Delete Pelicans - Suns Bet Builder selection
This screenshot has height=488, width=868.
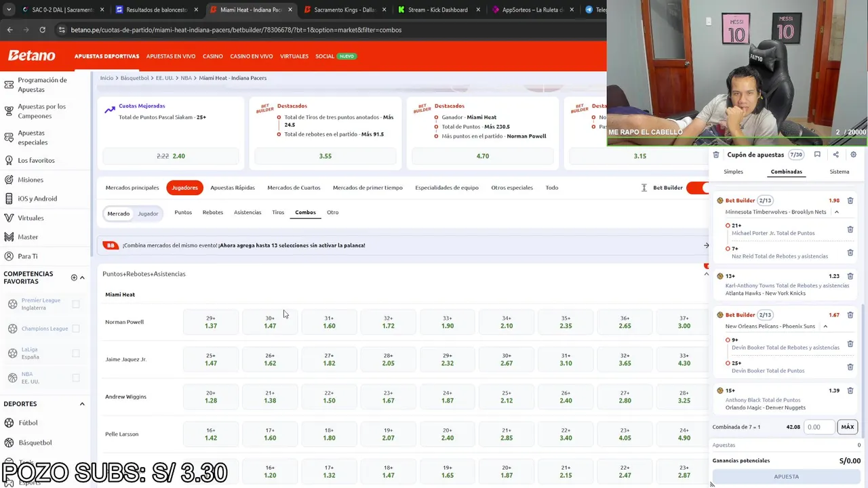850,315
